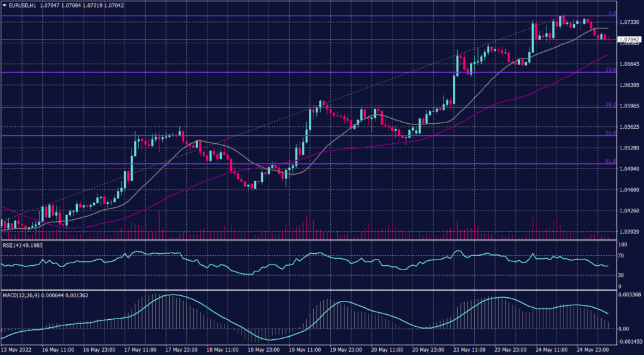The width and height of the screenshot is (644, 355).
Task: Click the 1.03920 price scale label
Action: (x=630, y=232)
